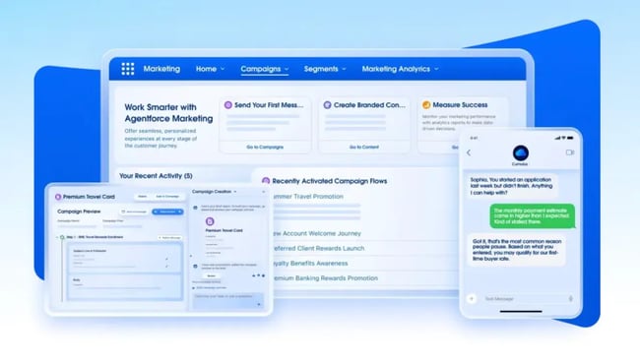Tap the phone battery status icon
The height and width of the screenshot is (364, 640).
click(x=570, y=138)
